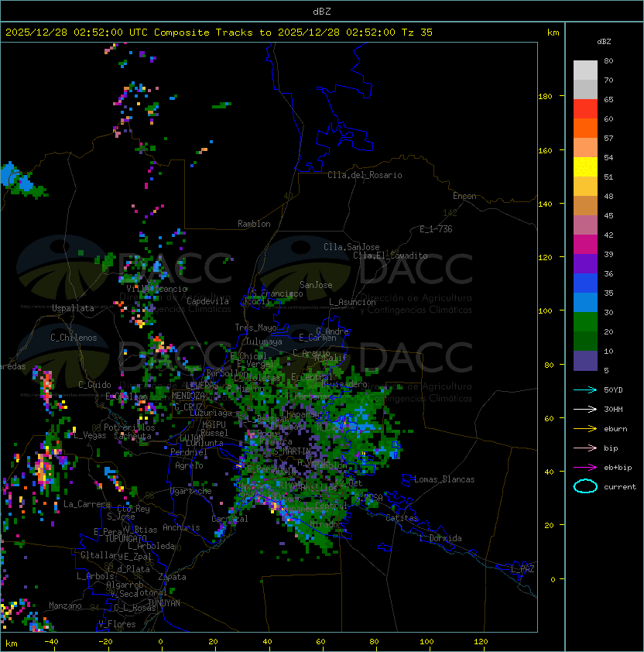Pick the red 60–65 dBZ swatch
This screenshot has width=644, height=652.
click(x=585, y=109)
